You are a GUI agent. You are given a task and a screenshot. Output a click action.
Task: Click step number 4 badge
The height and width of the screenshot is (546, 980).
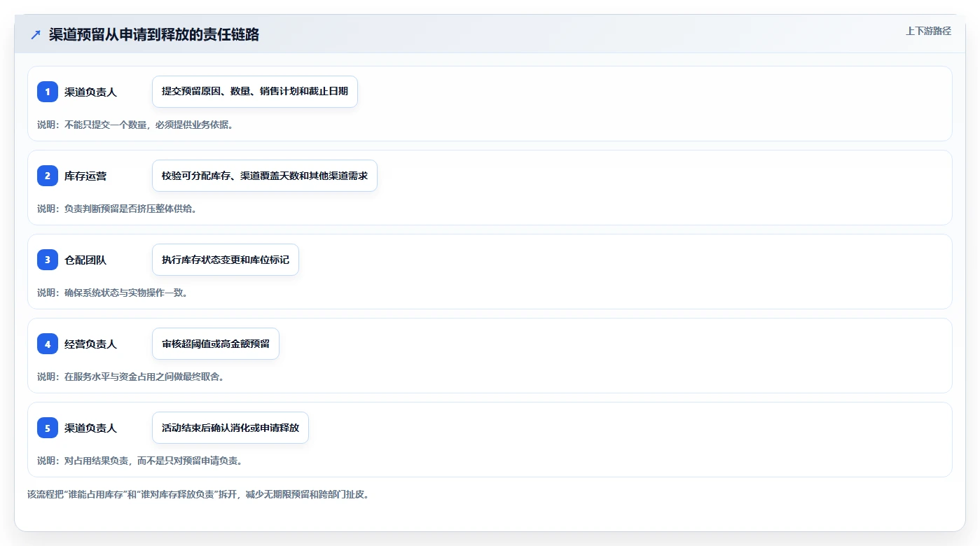tap(48, 344)
